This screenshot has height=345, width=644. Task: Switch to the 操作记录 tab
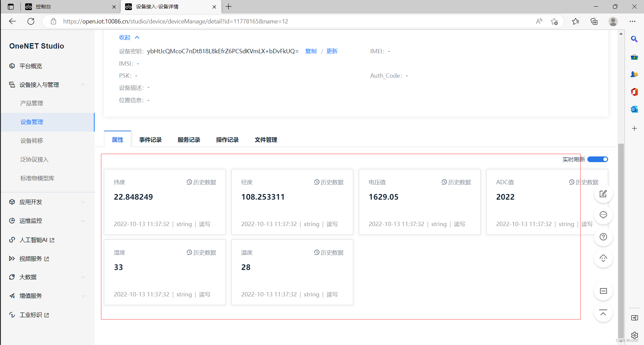tap(227, 140)
